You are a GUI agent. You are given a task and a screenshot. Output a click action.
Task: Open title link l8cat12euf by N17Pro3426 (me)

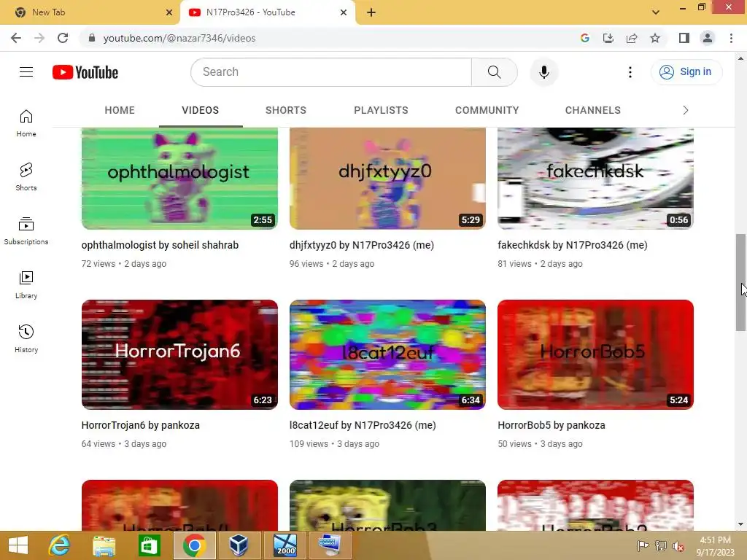pyautogui.click(x=363, y=425)
